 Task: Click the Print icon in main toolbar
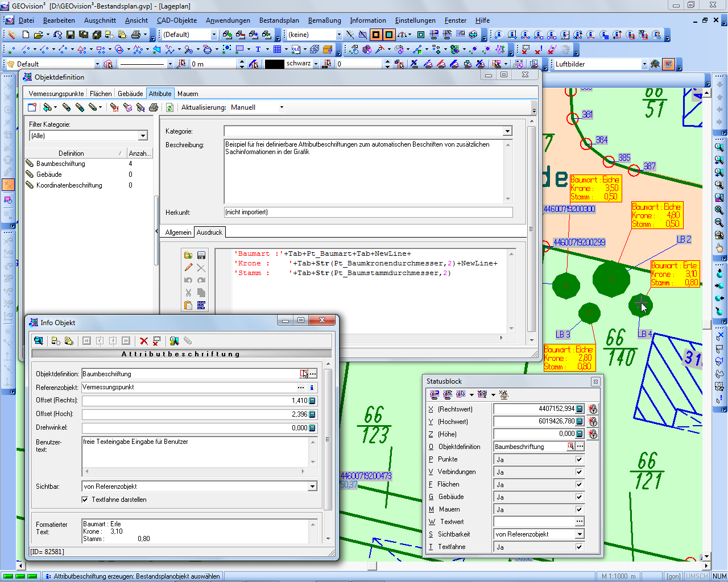136,35
